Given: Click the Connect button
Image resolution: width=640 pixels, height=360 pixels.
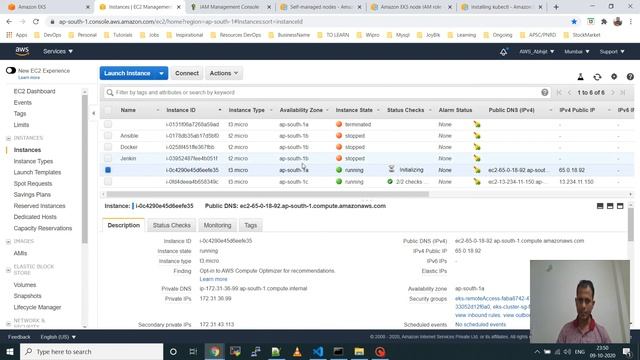Looking at the screenshot, I should coord(187,73).
